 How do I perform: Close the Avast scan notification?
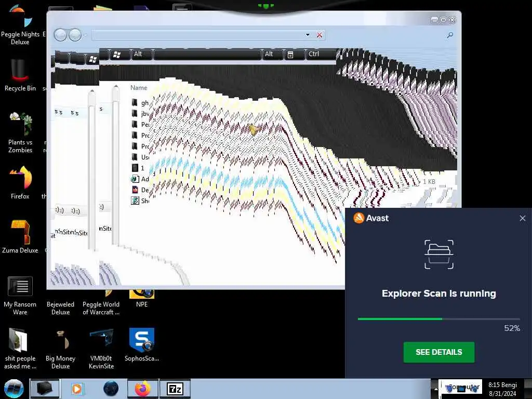(523, 218)
